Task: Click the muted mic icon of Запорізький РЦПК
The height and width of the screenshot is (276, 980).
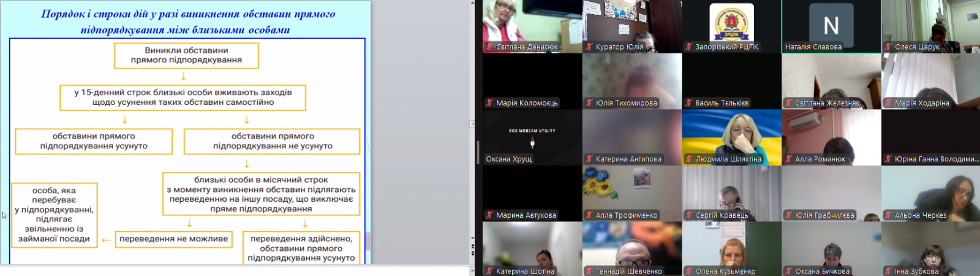Action: coord(689,47)
